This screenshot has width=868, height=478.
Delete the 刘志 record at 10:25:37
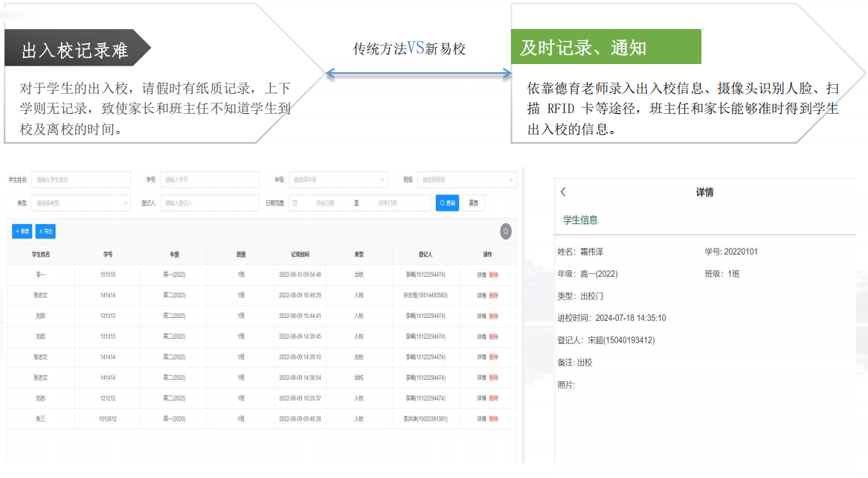pos(494,398)
